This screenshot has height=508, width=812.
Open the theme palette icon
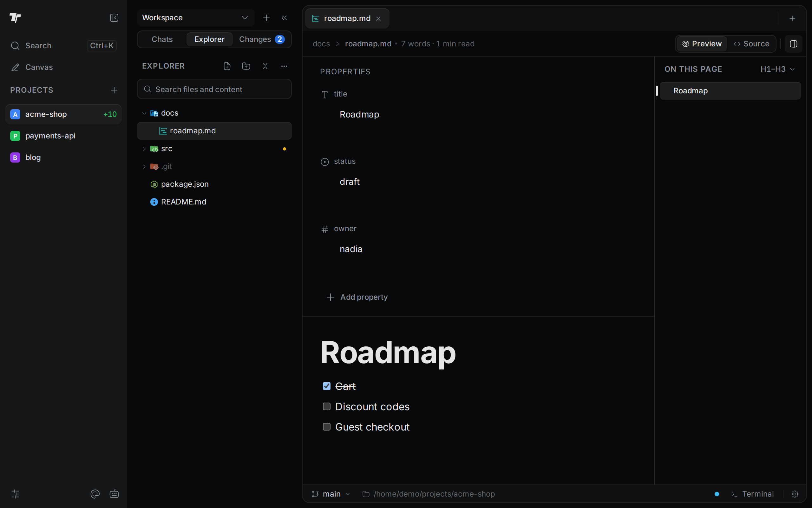[x=95, y=493]
